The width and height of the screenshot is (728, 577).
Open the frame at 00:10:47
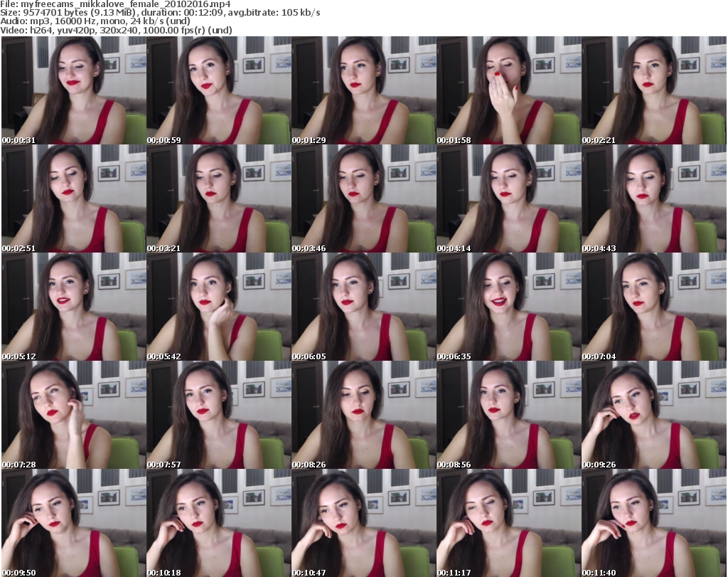click(x=363, y=523)
